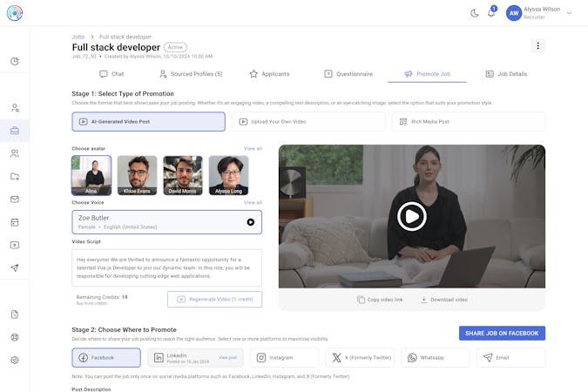Open the help lifebuoy sidebar icon
The image size is (588, 392).
click(x=15, y=337)
